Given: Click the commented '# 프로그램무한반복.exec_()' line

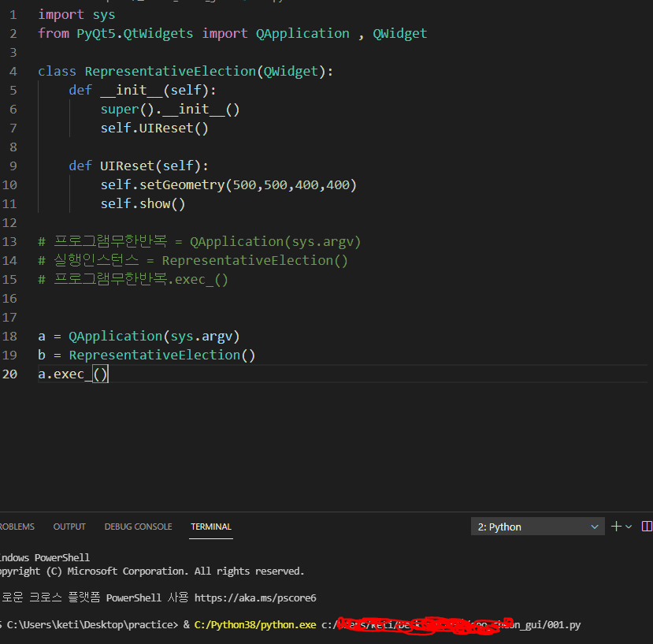Looking at the screenshot, I should point(133,279).
